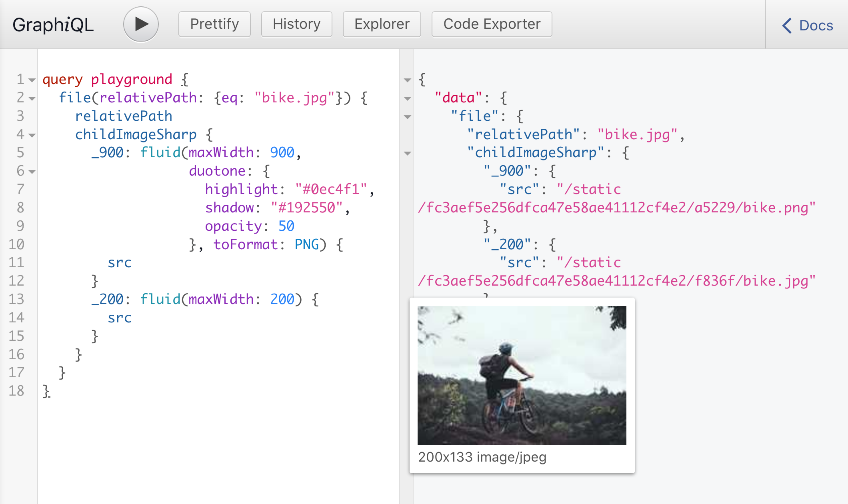The image size is (848, 504).
Task: Collapse line 1 query playground fold arrow
Action: pos(32,80)
